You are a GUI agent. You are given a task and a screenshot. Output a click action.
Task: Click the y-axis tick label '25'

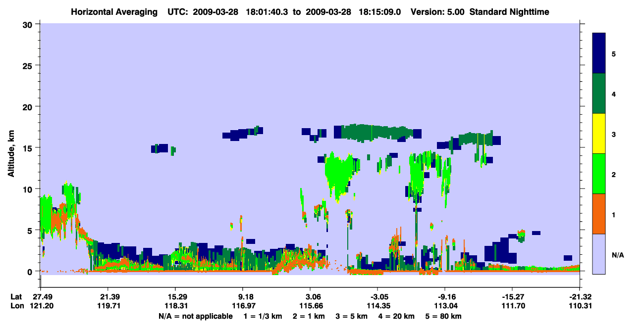(29, 65)
